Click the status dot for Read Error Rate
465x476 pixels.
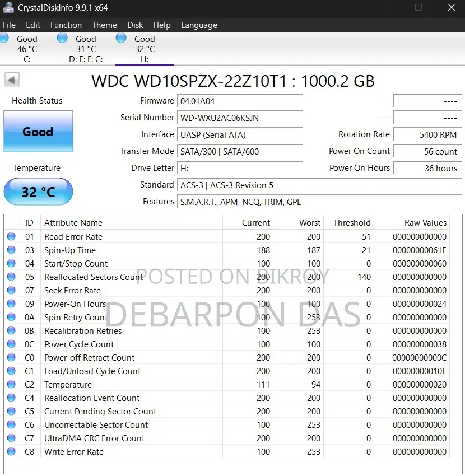point(11,236)
